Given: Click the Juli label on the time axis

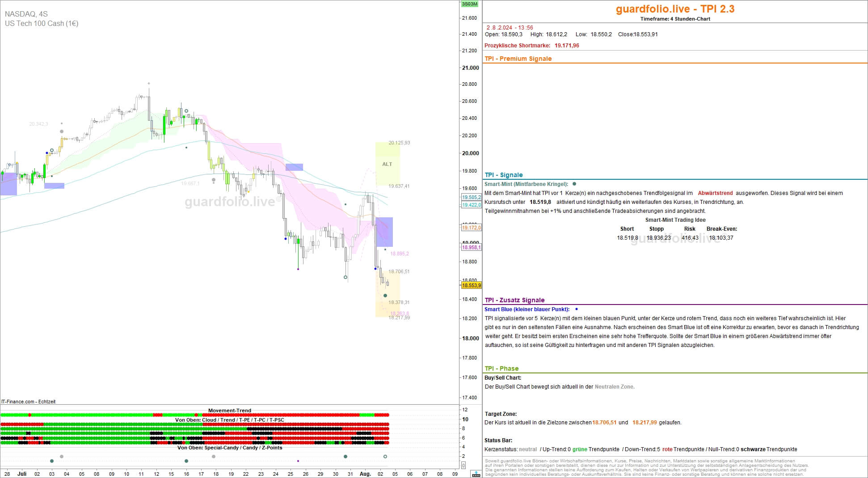Looking at the screenshot, I should pyautogui.click(x=22, y=474).
